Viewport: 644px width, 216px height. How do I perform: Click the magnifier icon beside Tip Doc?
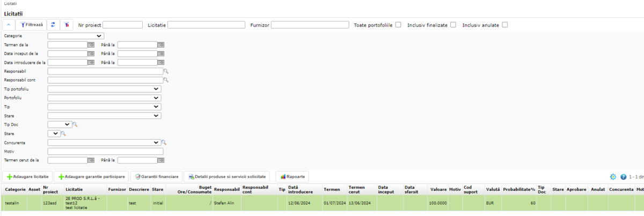(x=76, y=124)
